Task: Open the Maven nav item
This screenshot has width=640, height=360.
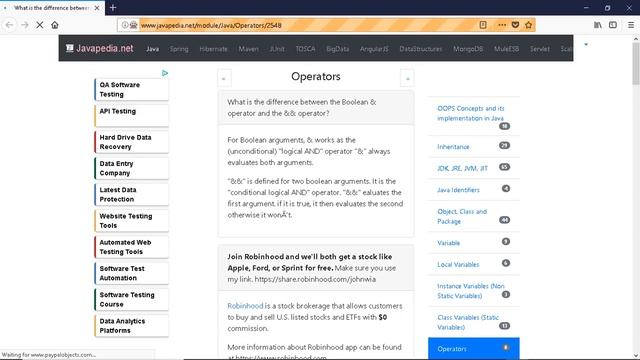Action: (249, 49)
